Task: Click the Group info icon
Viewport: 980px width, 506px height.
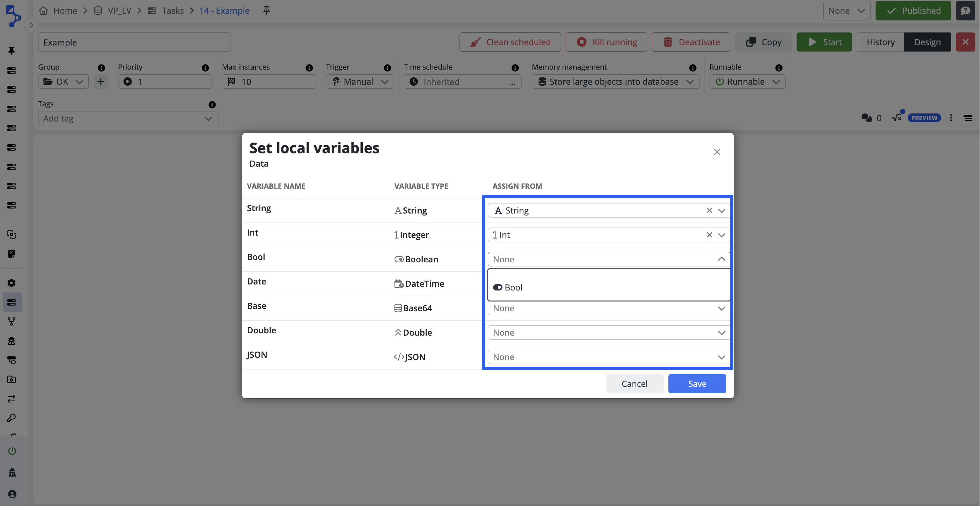Action: pos(101,67)
